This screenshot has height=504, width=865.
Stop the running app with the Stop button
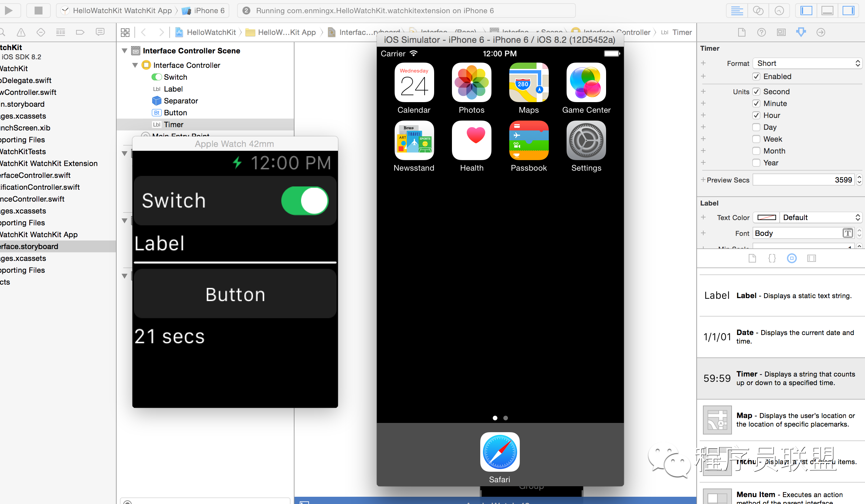click(39, 11)
